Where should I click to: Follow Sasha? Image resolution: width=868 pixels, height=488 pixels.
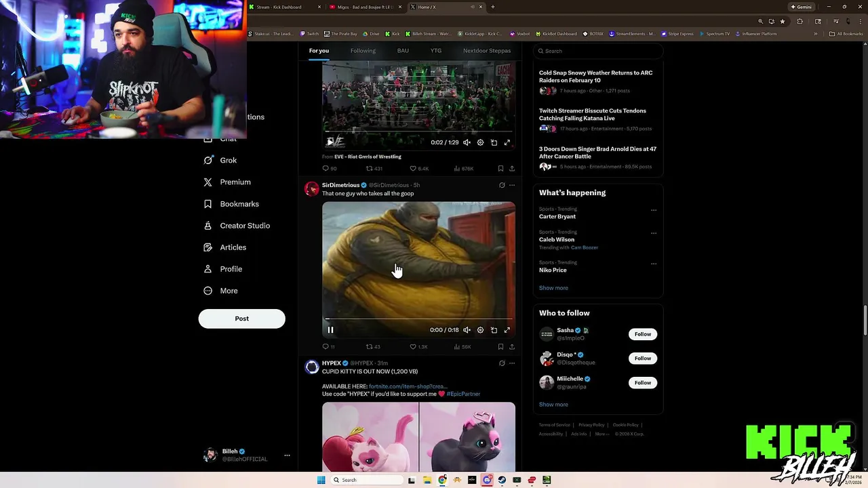[x=643, y=334]
